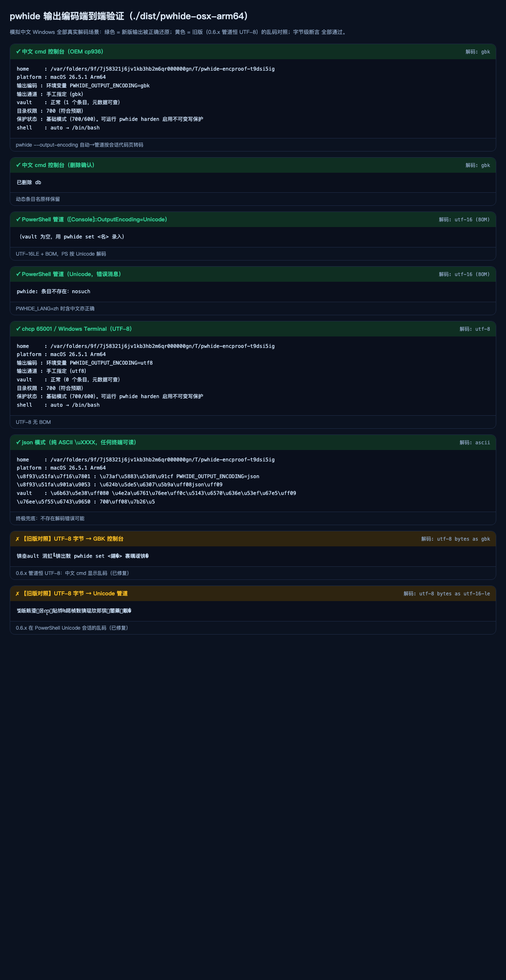Click the page title pwhide 输出编码端到端验证
Image resolution: width=506 pixels, height=980 pixels.
[x=129, y=16]
